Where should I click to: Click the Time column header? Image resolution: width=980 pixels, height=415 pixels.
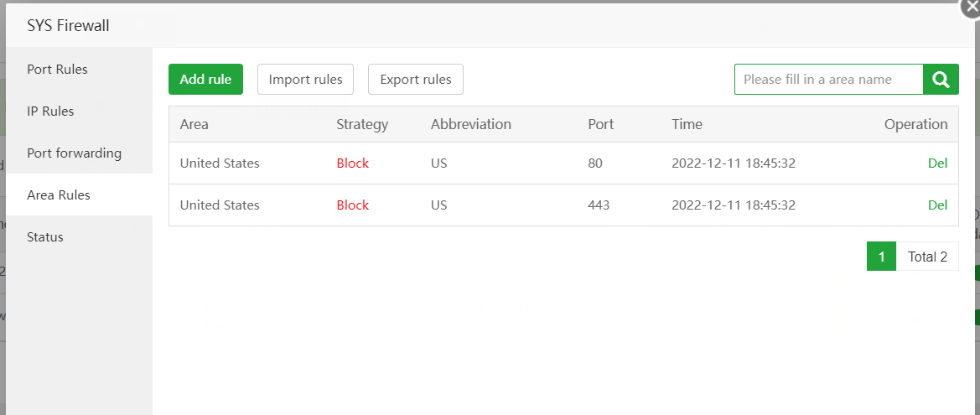(687, 124)
